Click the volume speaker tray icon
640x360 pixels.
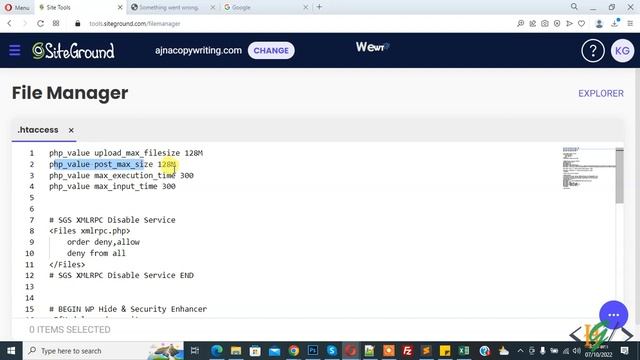pos(577,351)
